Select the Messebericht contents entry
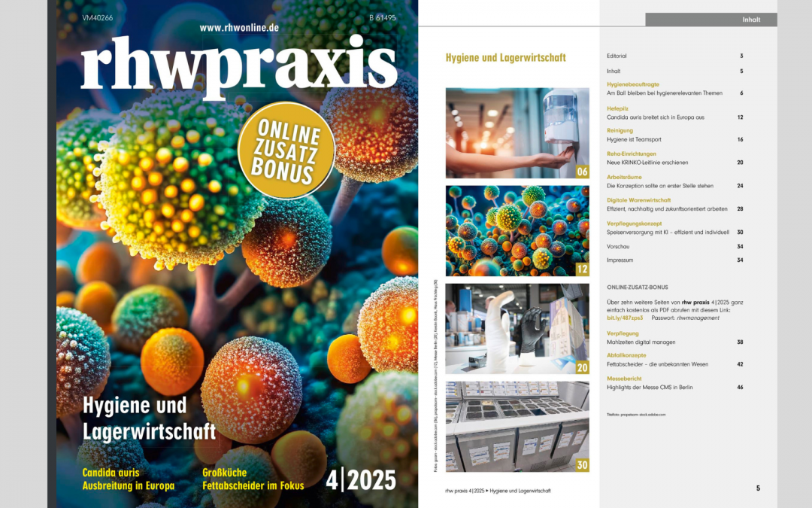The image size is (812, 508). tap(624, 379)
